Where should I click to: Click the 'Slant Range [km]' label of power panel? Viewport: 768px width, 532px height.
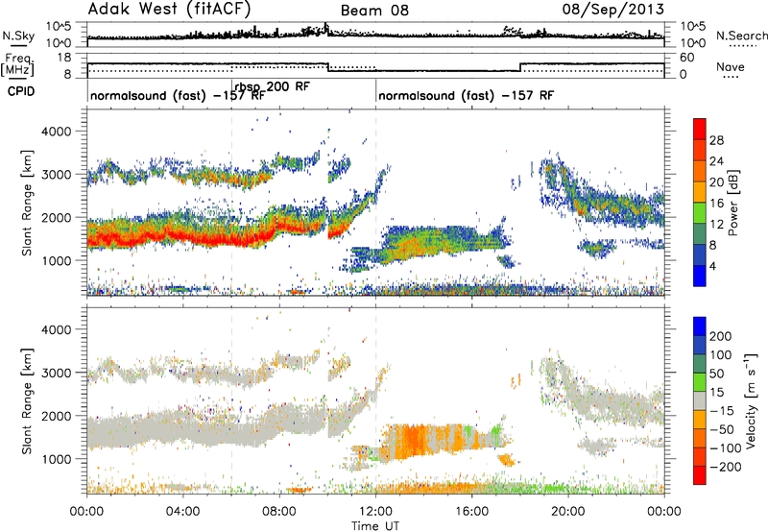pos(27,203)
